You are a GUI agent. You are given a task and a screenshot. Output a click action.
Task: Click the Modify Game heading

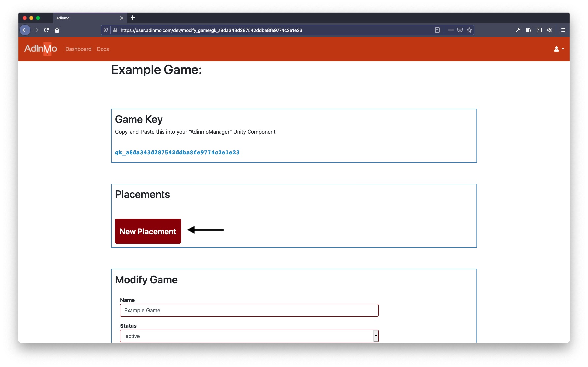tap(146, 280)
